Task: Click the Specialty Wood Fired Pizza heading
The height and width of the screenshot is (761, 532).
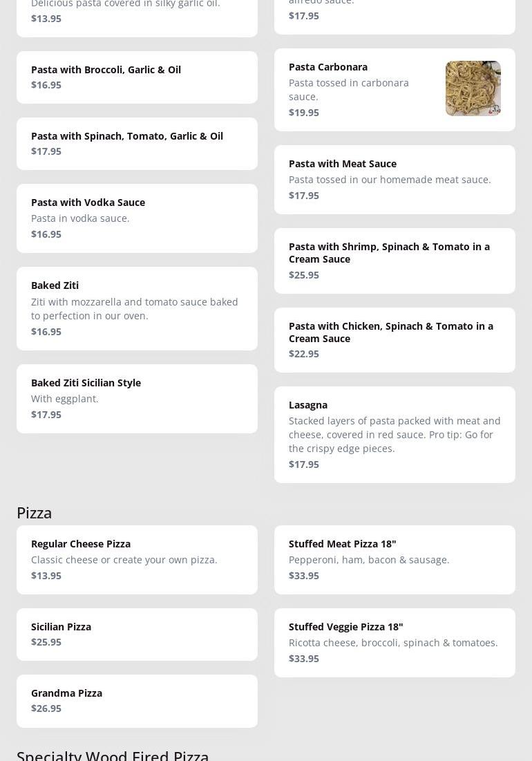Action: 113,755
